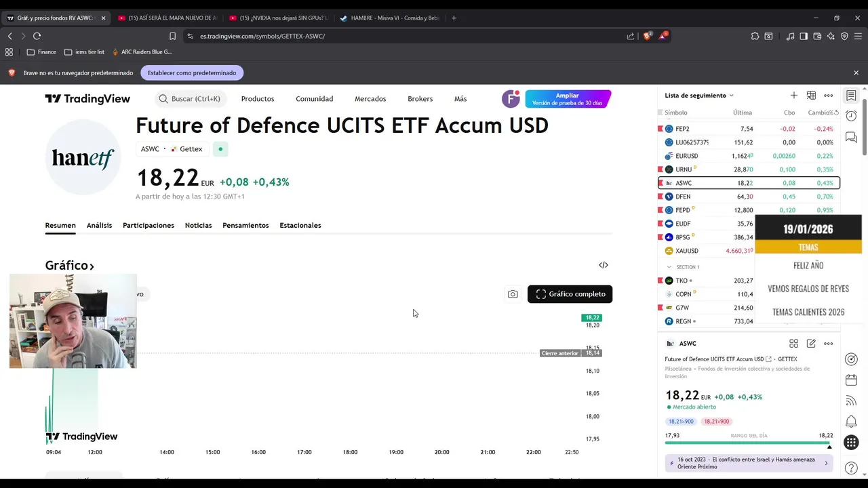Toggle red flag on TKO row
868x488 pixels.
point(660,281)
